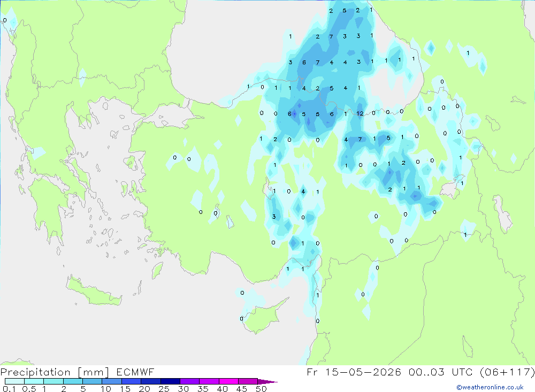Click the 10–15 mm legend color swatch

tap(112, 381)
